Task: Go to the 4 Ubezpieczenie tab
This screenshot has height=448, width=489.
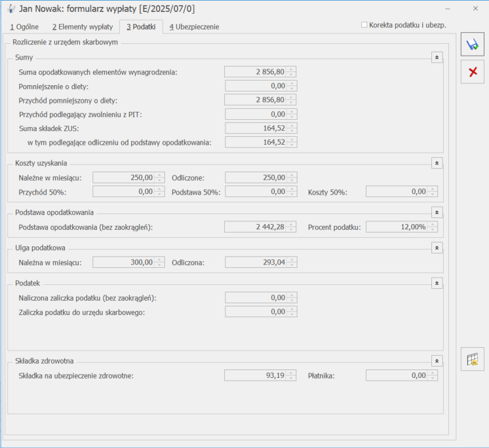Action: [x=194, y=27]
